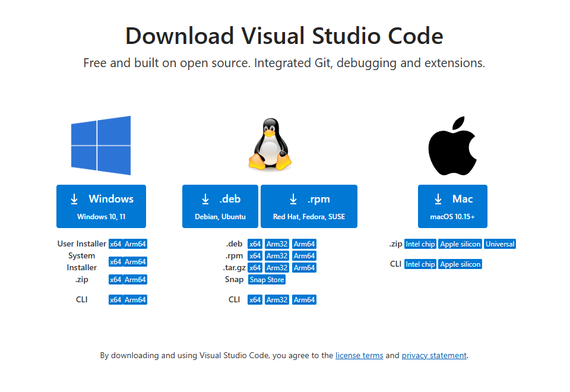The width and height of the screenshot is (570, 392).
Task: Select Linux .deb Arm32 link
Action: [277, 244]
